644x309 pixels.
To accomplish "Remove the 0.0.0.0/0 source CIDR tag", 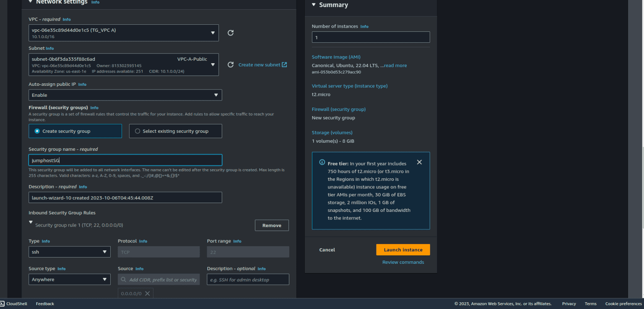I will pyautogui.click(x=147, y=294).
